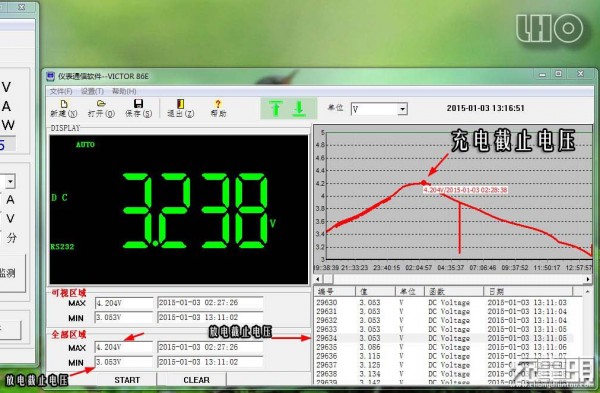Select table row 29636 value 3.115

444,356
